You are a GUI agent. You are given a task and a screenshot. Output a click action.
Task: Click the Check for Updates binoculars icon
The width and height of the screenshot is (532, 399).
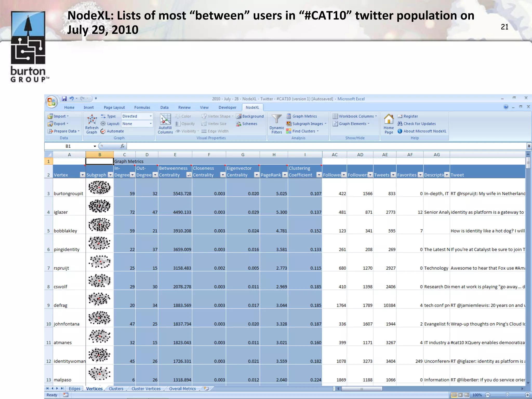[400, 124]
